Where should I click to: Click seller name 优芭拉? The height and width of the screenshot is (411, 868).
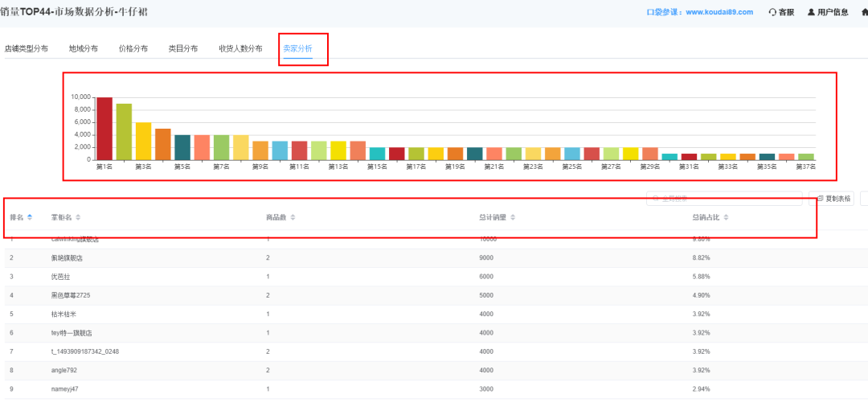(61, 277)
